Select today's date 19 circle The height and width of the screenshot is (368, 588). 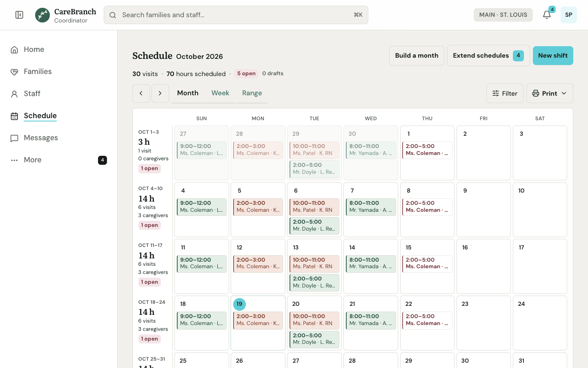(x=239, y=304)
